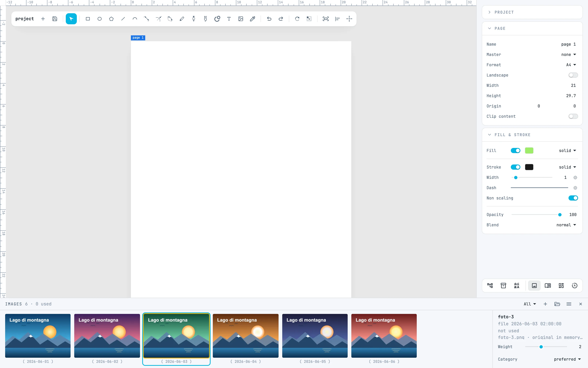
Task: Add a new image with plus
Action: coord(545,304)
